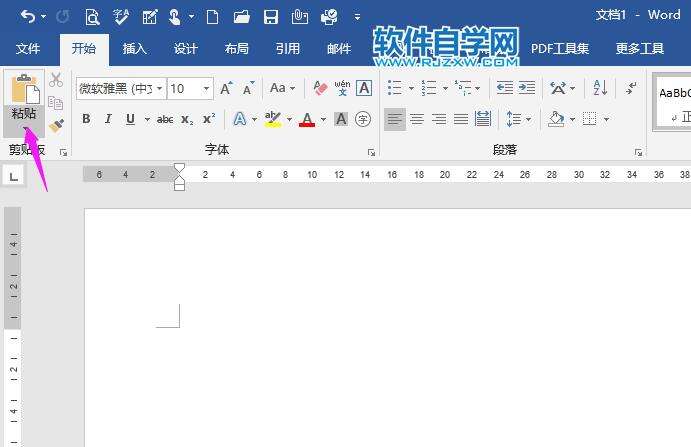Select center text alignment

click(x=417, y=119)
